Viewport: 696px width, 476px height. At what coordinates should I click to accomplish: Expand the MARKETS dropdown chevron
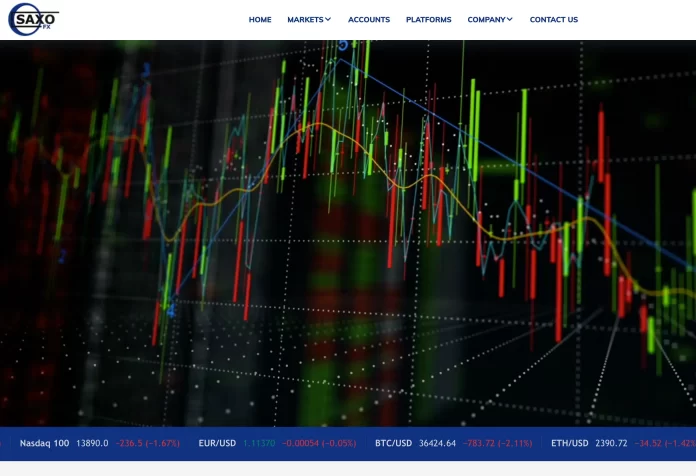coord(328,19)
